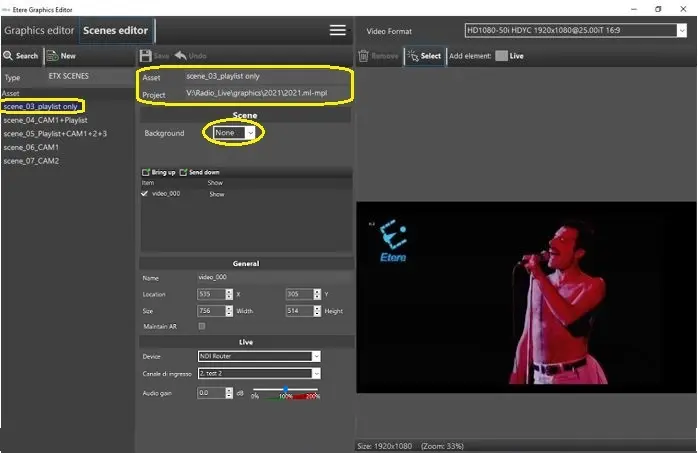This screenshot has height=453, width=698.
Task: Click the New scene icon
Action: 52,56
